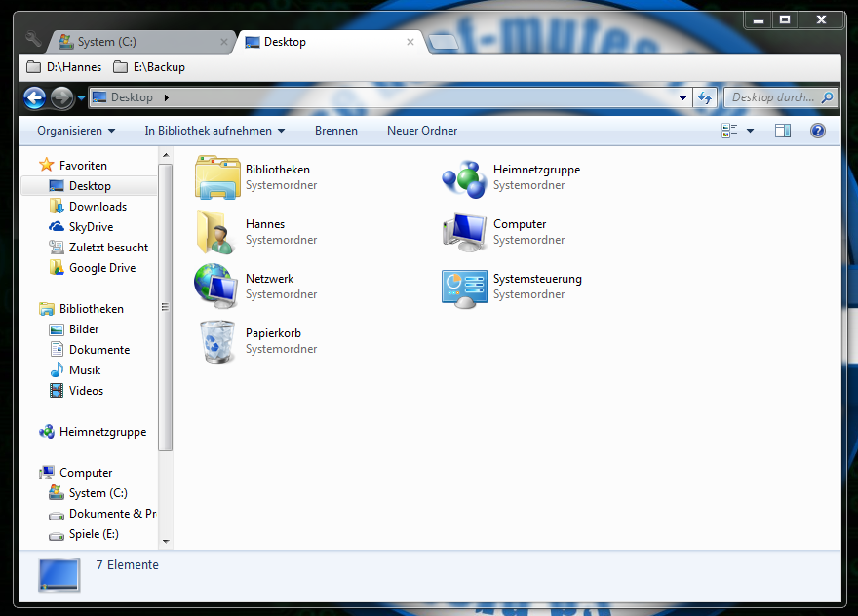The width and height of the screenshot is (858, 616).
Task: Open a new empty tab
Action: click(444, 42)
